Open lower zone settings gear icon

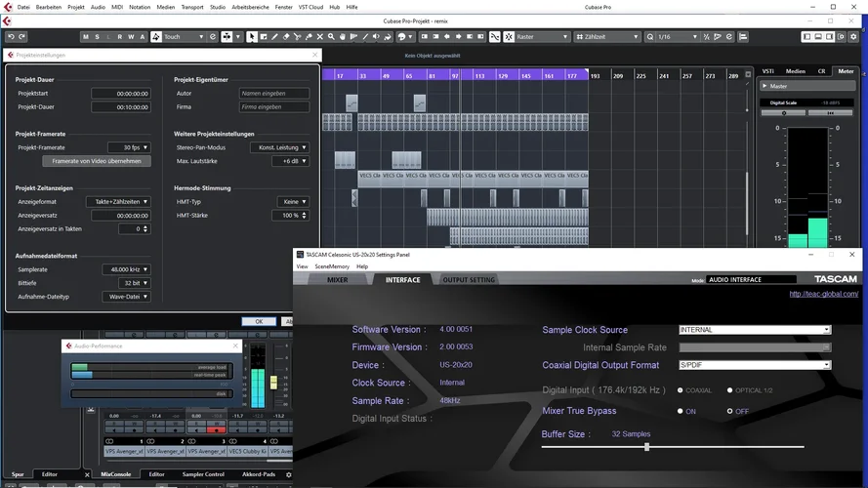(x=288, y=474)
